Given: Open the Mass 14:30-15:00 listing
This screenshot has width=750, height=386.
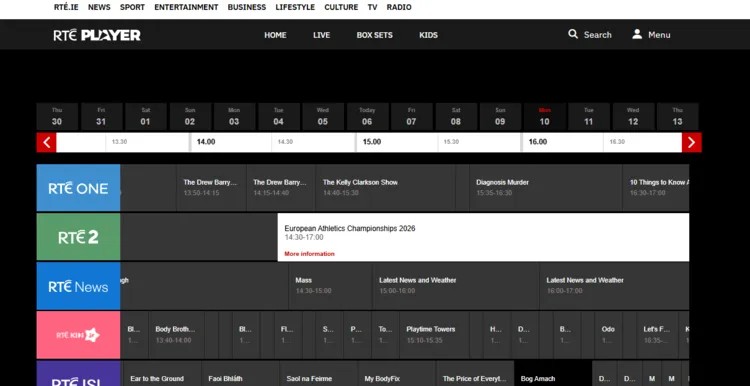Looking at the screenshot, I should (331, 286).
